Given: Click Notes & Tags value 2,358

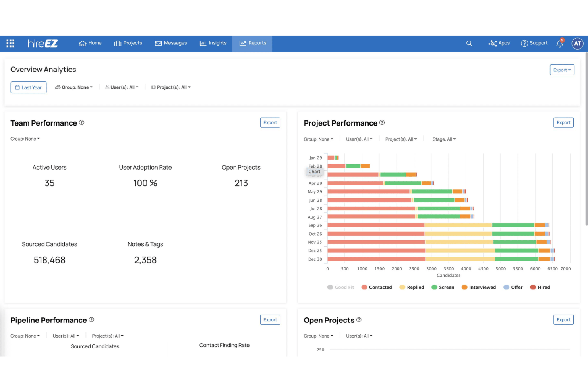Looking at the screenshot, I should click(x=145, y=260).
